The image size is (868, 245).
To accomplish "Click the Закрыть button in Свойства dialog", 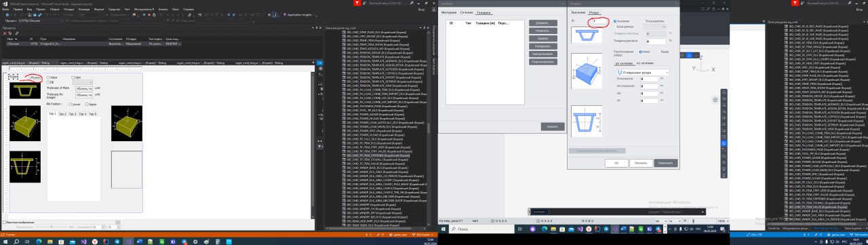I will [553, 126].
